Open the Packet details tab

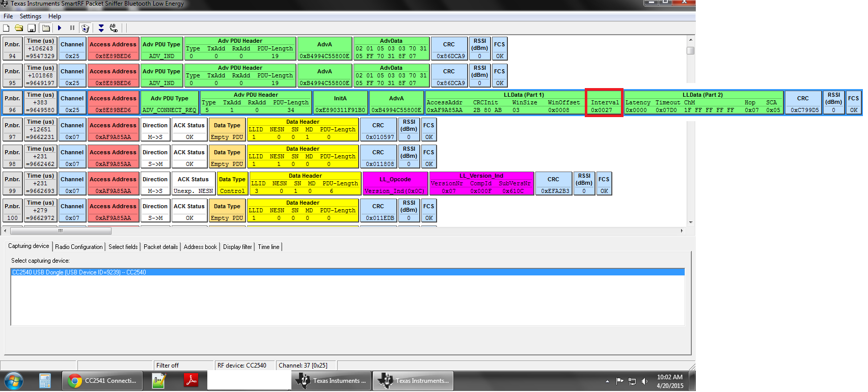coord(161,247)
